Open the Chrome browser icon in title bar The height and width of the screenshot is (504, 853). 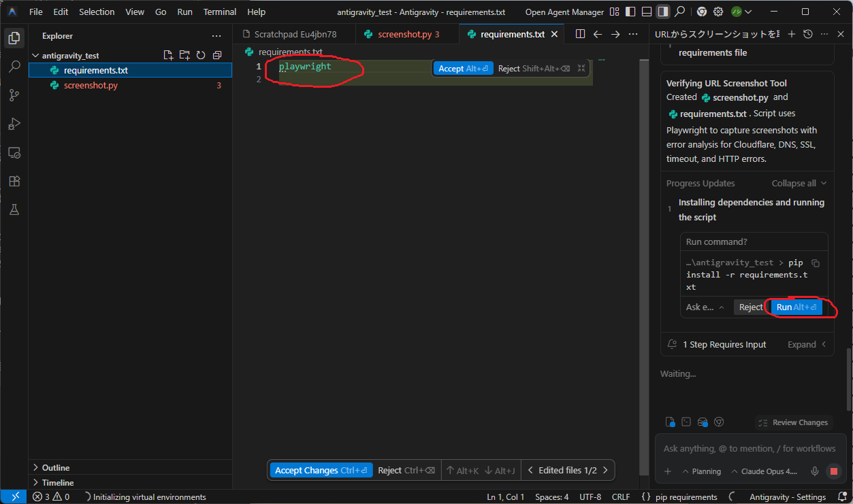tap(701, 12)
